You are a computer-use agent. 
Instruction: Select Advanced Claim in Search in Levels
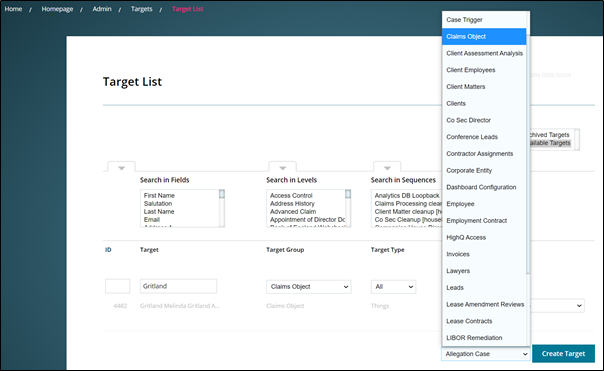tap(293, 212)
